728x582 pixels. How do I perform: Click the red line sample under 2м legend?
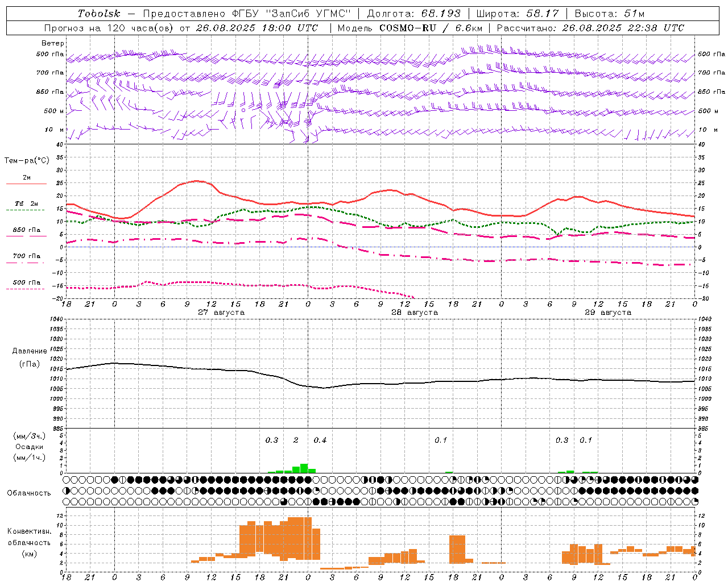(x=26, y=184)
